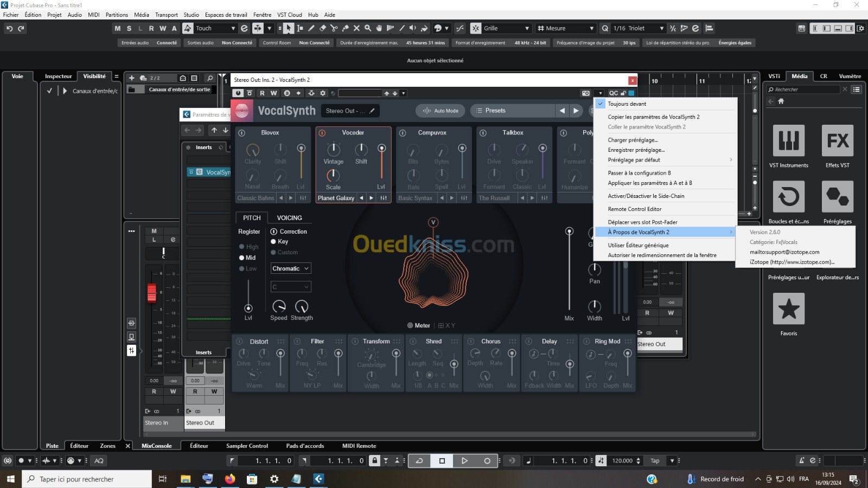Screen dimensions: 868x488
Task: Open Préréglages media tile
Action: (838, 197)
